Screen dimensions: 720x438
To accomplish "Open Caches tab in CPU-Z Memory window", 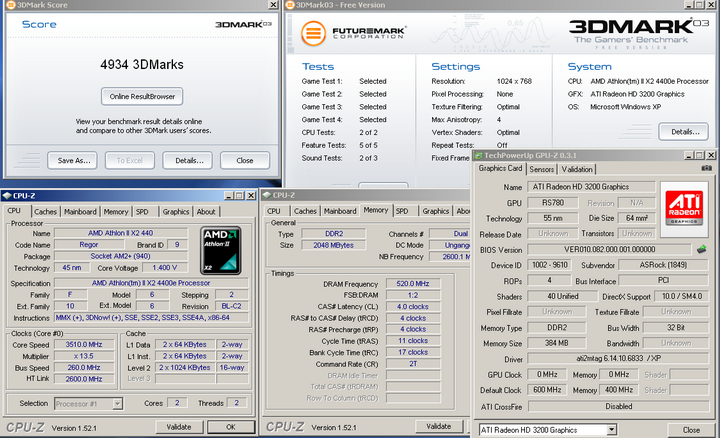I will (305, 211).
